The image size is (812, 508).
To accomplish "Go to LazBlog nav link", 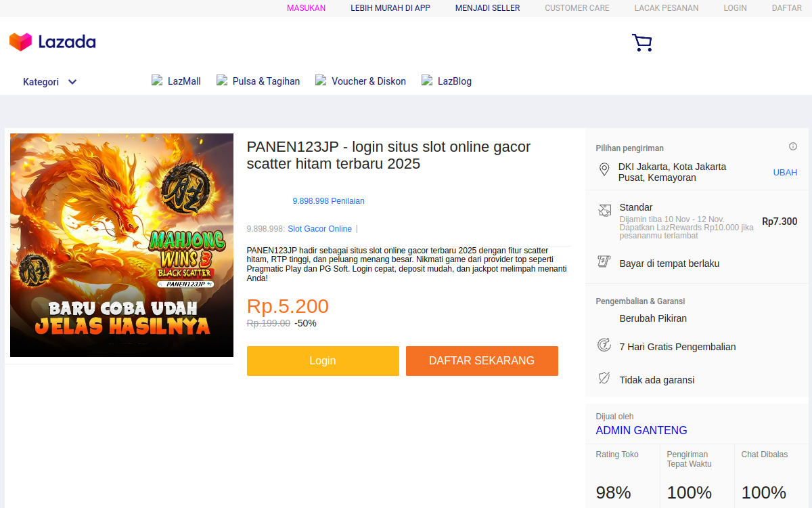I will [447, 81].
